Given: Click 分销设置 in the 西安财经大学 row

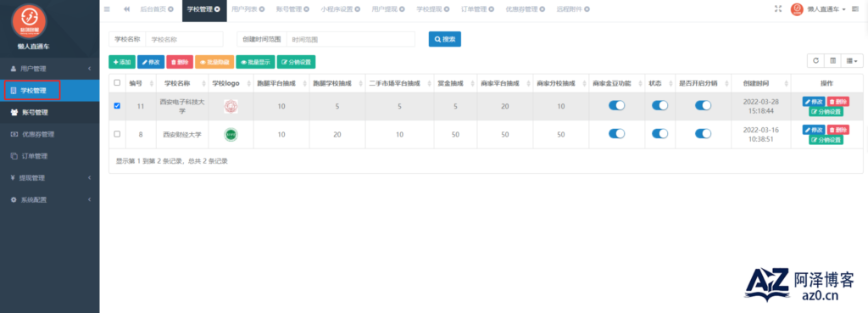Looking at the screenshot, I should 826,140.
